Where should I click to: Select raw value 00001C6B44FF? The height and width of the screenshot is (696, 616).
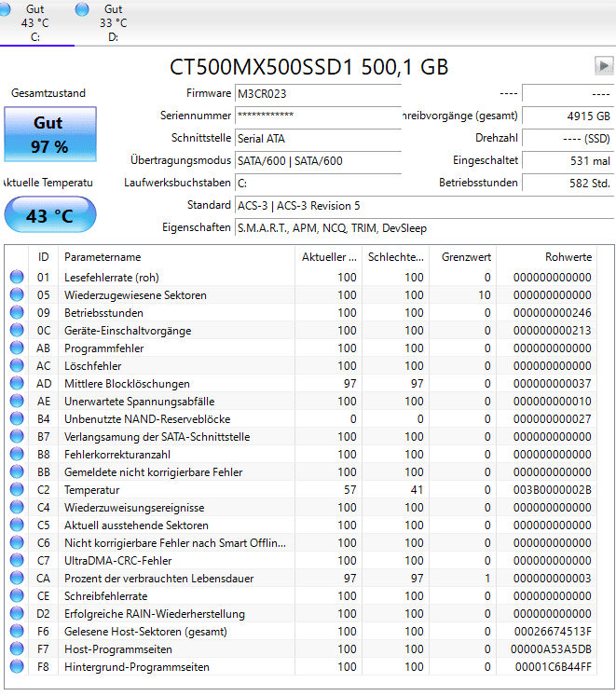(x=553, y=667)
